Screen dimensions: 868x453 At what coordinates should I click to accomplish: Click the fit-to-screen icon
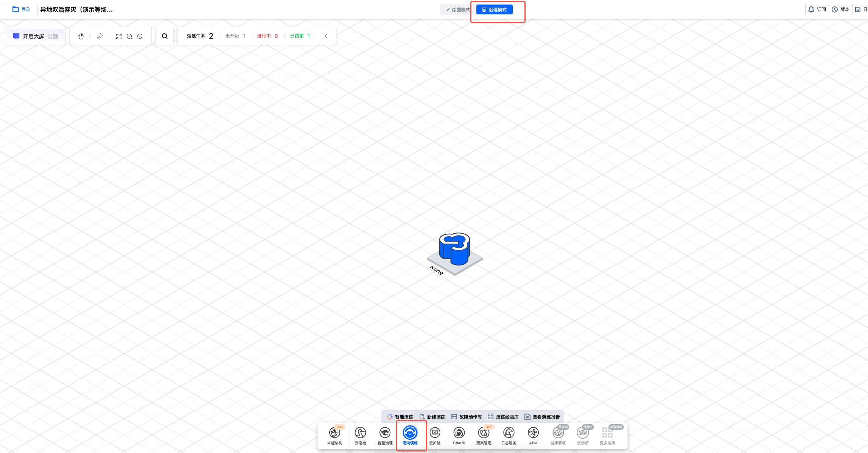[x=119, y=36]
